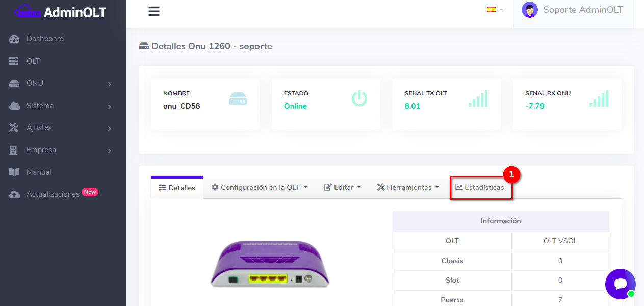
Task: Click the hamburger menu toggle icon
Action: pos(154,11)
